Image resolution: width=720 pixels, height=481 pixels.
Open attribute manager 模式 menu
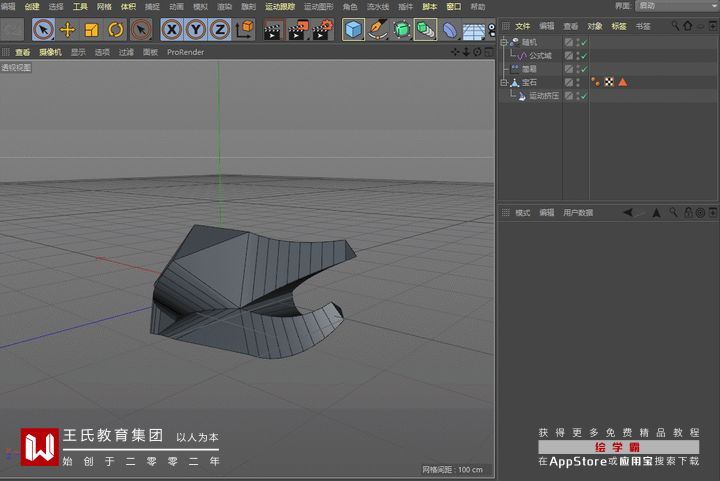[x=523, y=213]
